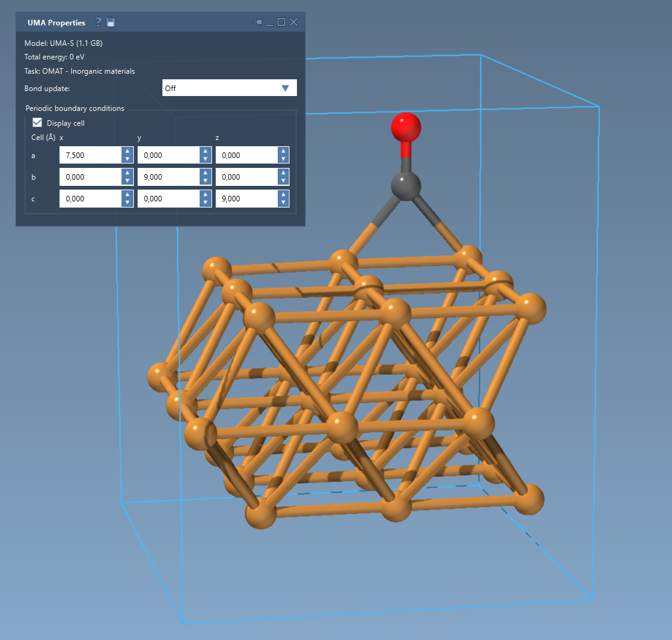The image size is (672, 640).
Task: Click the cell b y input field
Action: [168, 177]
